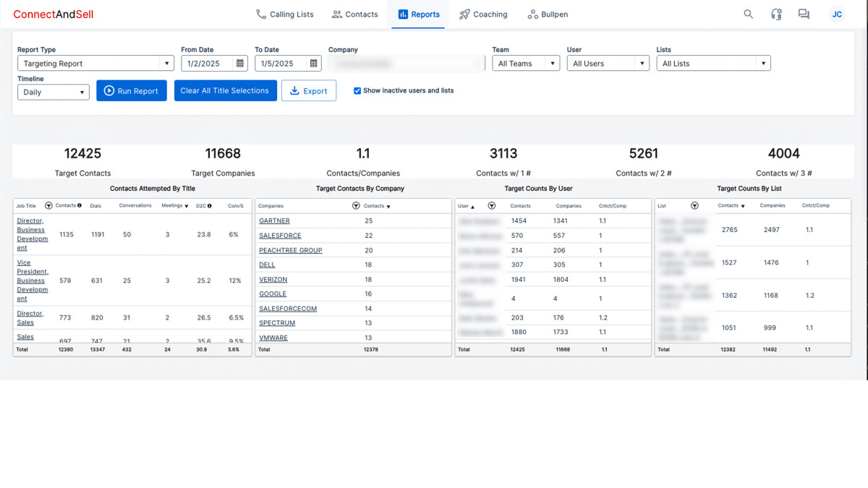The width and height of the screenshot is (868, 488).
Task: Go to the Coaching tab
Action: click(x=483, y=14)
